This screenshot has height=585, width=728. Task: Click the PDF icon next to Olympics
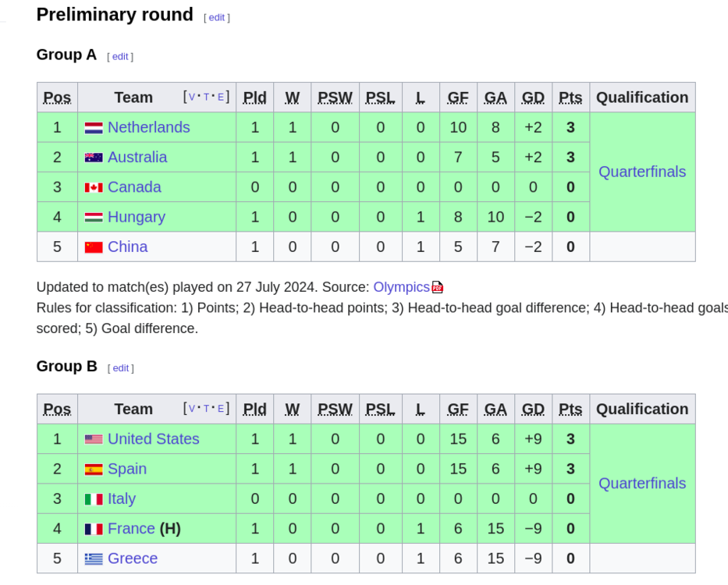pyautogui.click(x=438, y=287)
